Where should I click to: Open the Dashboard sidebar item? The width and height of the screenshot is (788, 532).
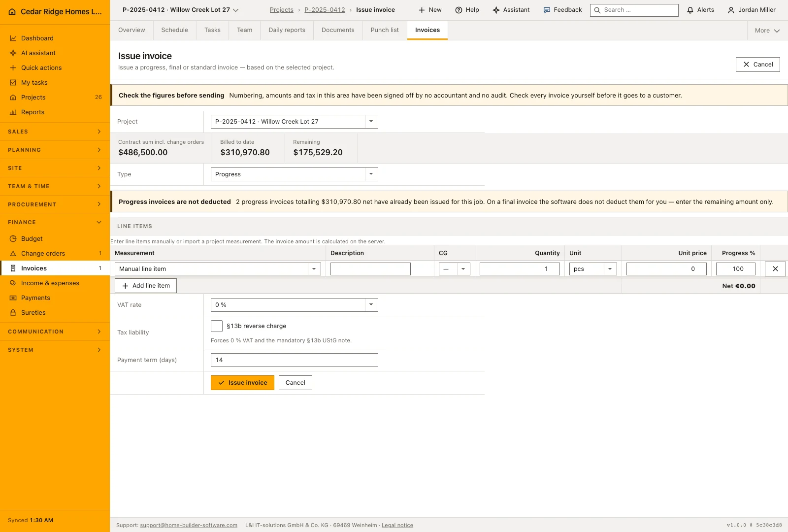(x=55, y=38)
